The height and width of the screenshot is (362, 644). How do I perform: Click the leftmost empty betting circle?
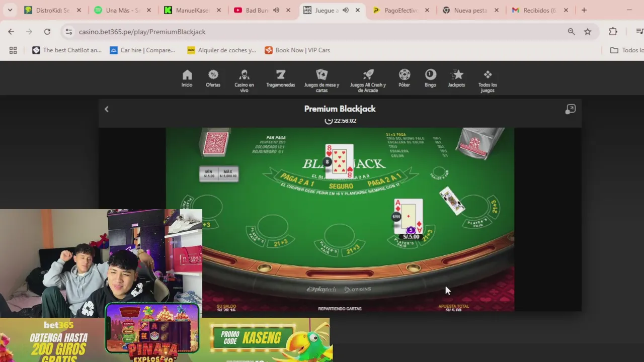[209, 207]
